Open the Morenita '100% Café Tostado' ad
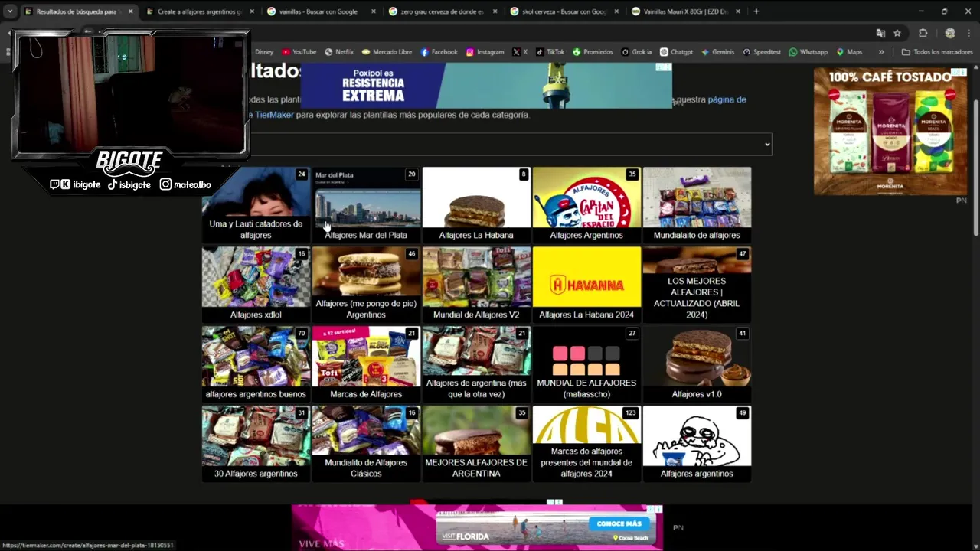The width and height of the screenshot is (980, 551). coord(890,132)
